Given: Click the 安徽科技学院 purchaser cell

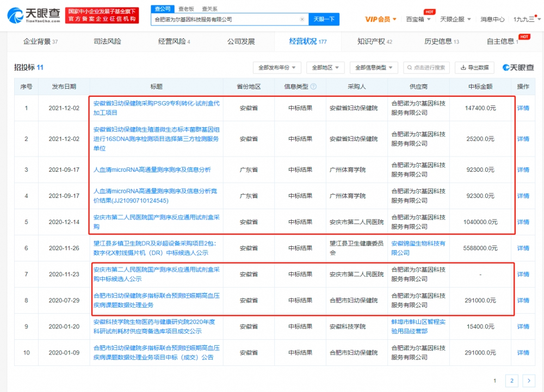Looking at the screenshot, I should point(357,327).
